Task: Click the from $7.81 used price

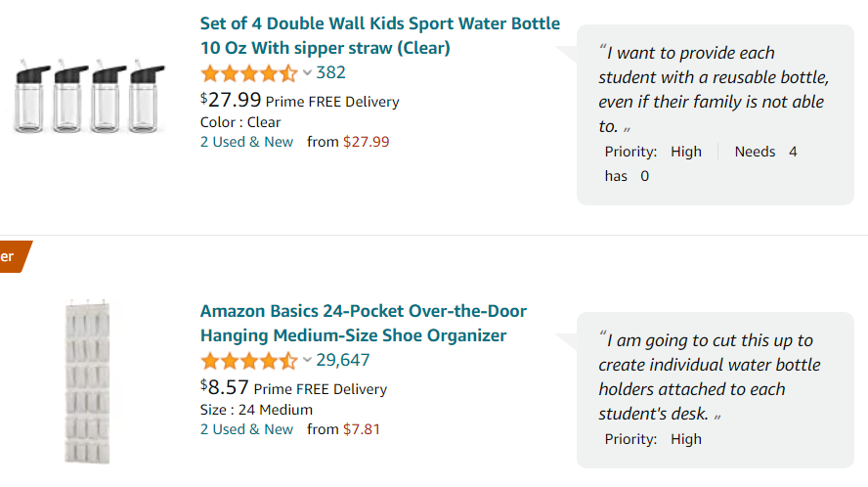Action: (343, 429)
